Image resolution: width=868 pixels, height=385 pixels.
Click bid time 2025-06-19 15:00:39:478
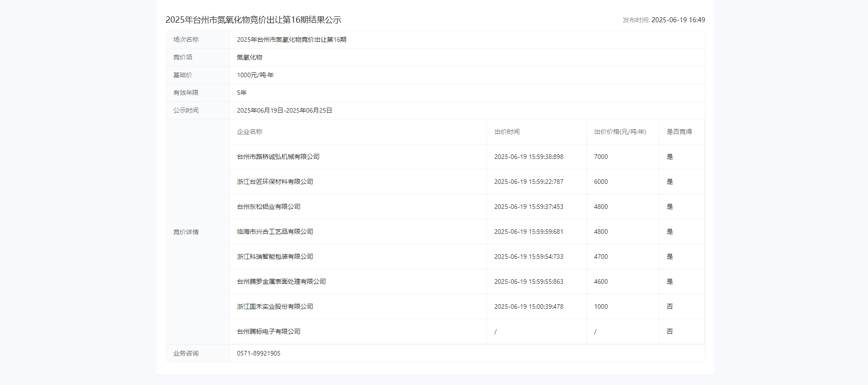pos(529,306)
